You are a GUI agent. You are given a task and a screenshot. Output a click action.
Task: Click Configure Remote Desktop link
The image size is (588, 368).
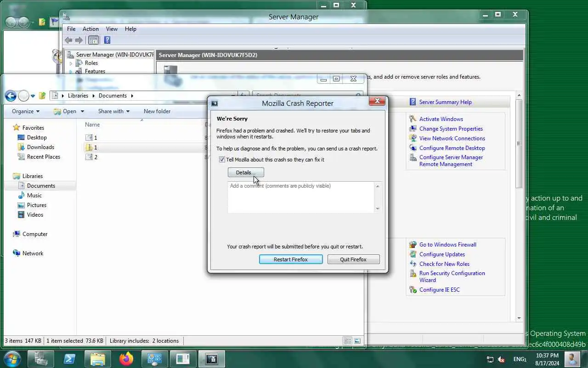tap(452, 148)
